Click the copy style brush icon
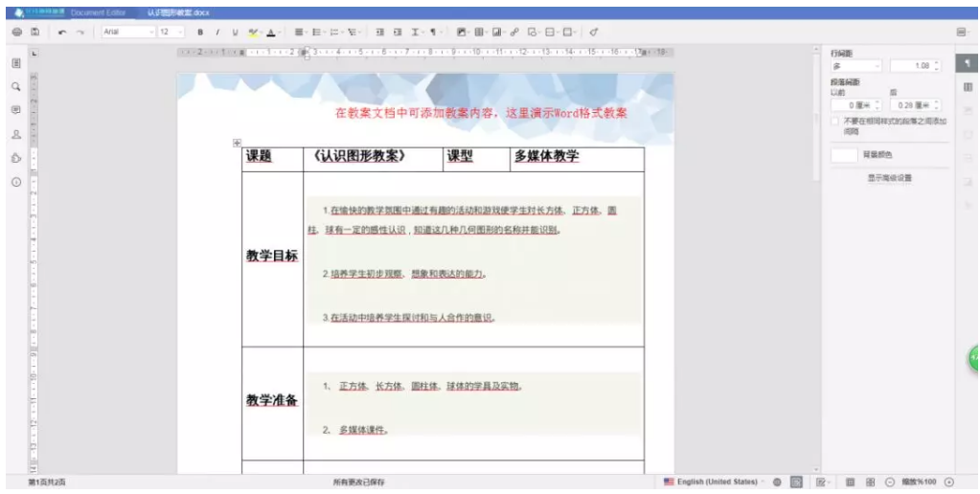 594,32
